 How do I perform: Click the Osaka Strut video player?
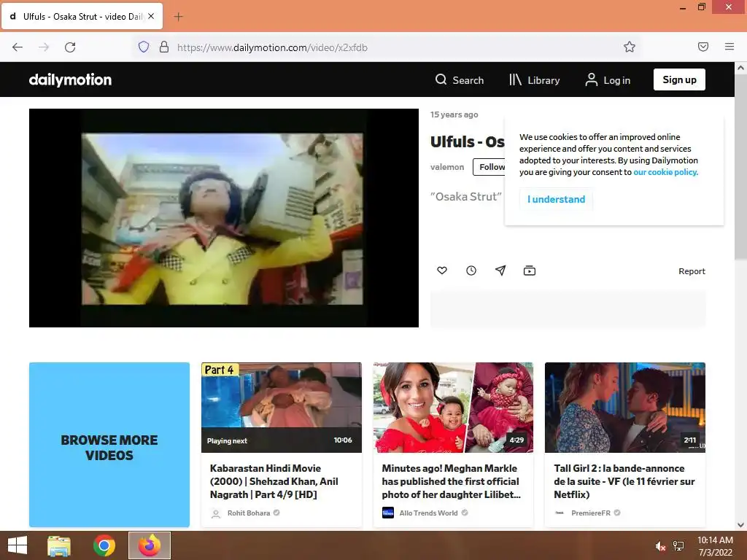(224, 217)
